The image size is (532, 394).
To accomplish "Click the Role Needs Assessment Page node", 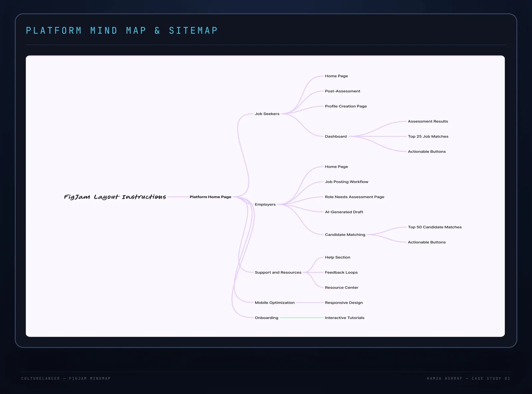I will (x=354, y=197).
